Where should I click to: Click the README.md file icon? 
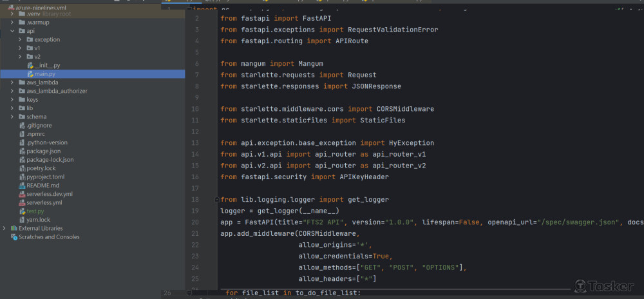pos(22,185)
